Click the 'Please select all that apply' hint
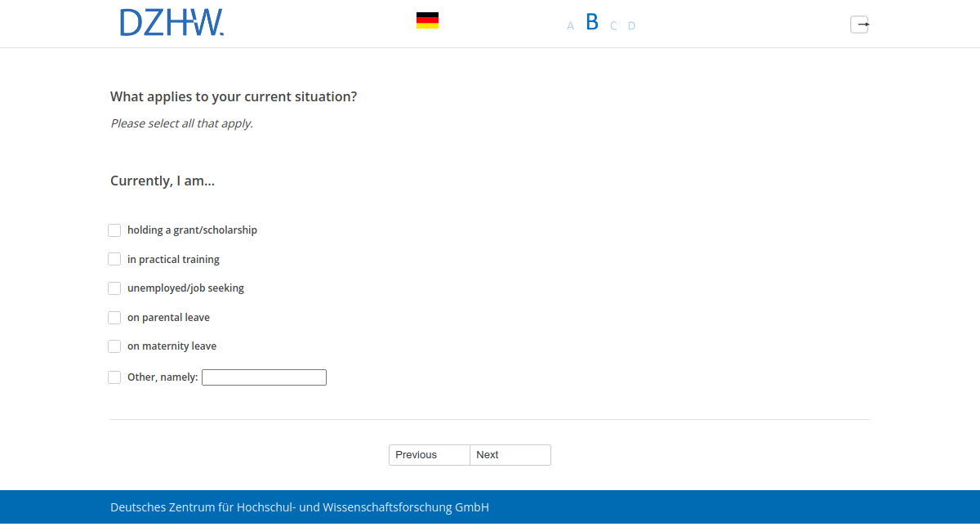 (x=181, y=124)
